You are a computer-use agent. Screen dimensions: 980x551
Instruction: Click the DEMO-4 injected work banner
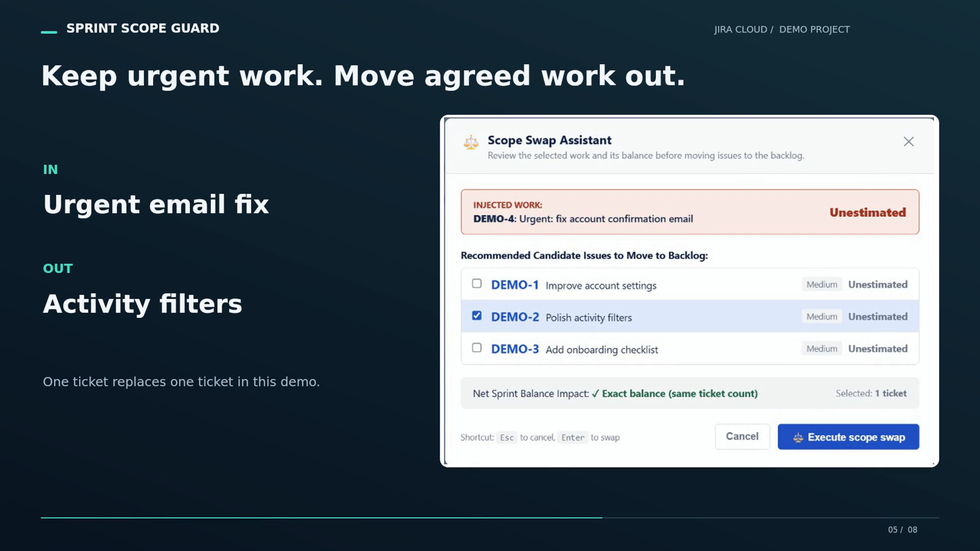click(x=690, y=212)
